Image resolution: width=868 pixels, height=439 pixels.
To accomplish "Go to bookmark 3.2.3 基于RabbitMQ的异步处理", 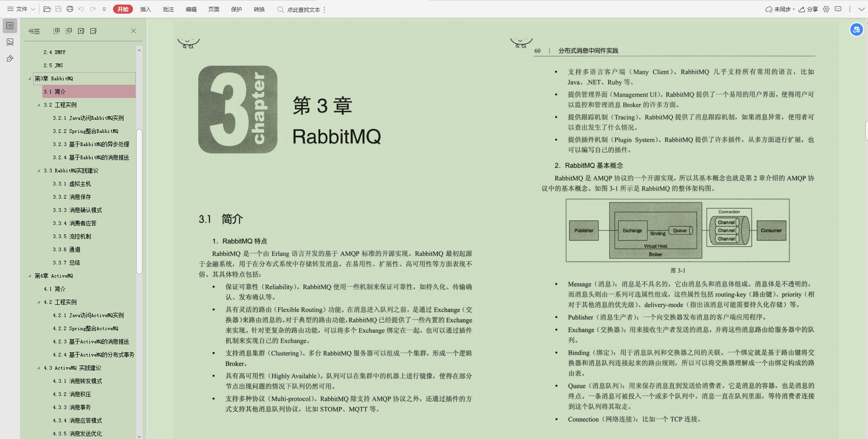I will (x=91, y=144).
